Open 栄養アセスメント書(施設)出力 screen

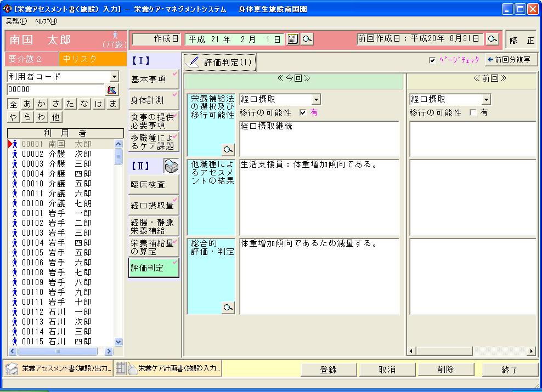point(58,368)
